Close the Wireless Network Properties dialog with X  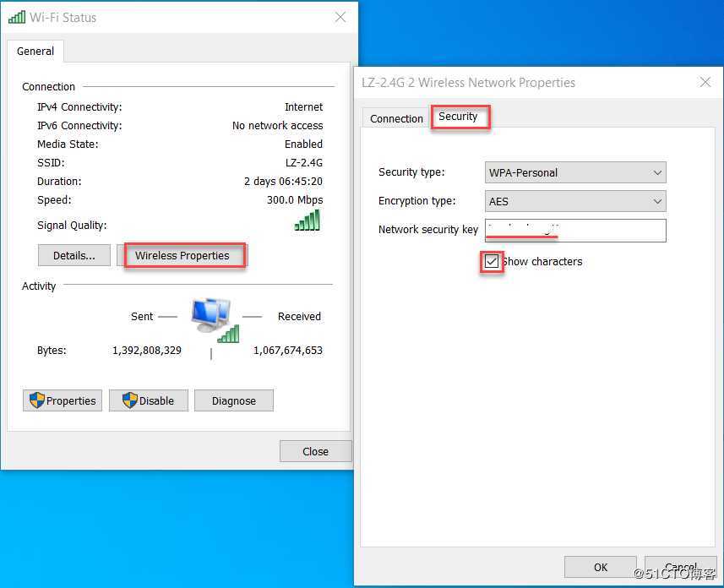(x=705, y=82)
